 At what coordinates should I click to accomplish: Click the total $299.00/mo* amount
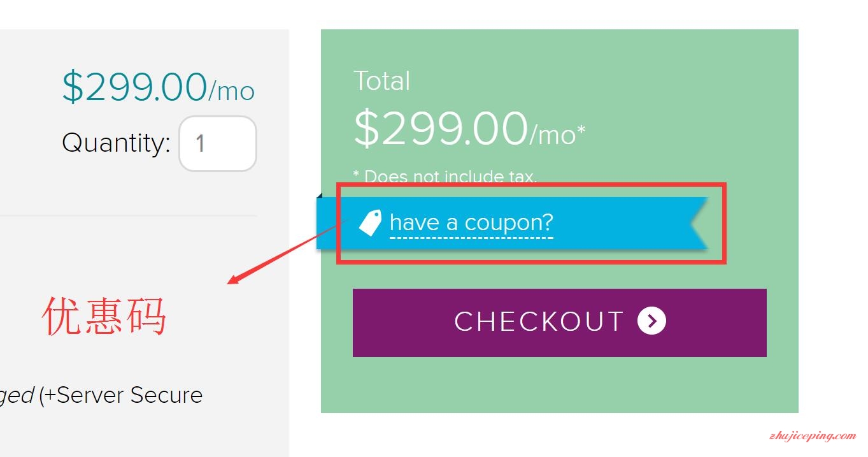click(469, 129)
